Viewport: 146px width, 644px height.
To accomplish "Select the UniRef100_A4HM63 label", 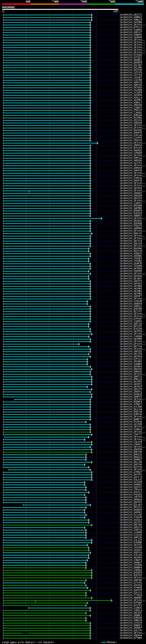I will pyautogui.click(x=131, y=485).
